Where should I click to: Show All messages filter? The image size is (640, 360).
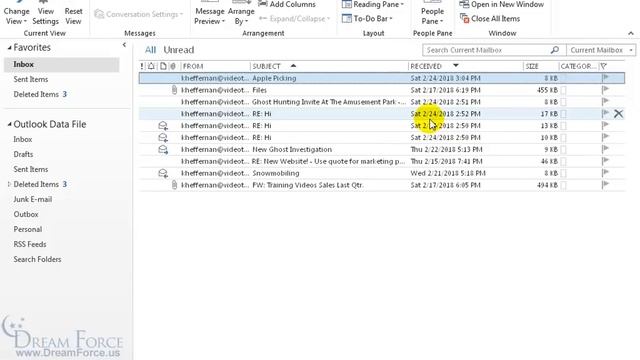(x=150, y=50)
